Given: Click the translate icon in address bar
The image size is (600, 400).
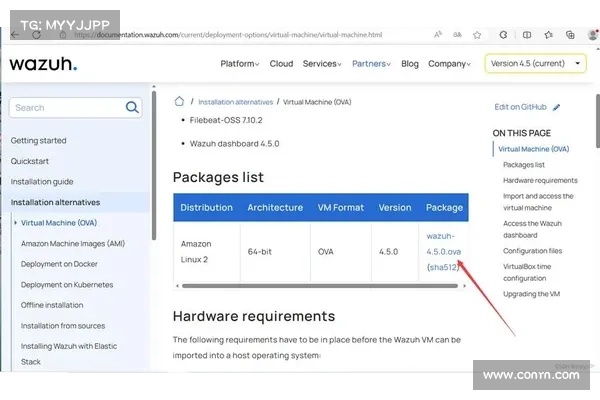Looking at the screenshot, I should click(x=457, y=35).
